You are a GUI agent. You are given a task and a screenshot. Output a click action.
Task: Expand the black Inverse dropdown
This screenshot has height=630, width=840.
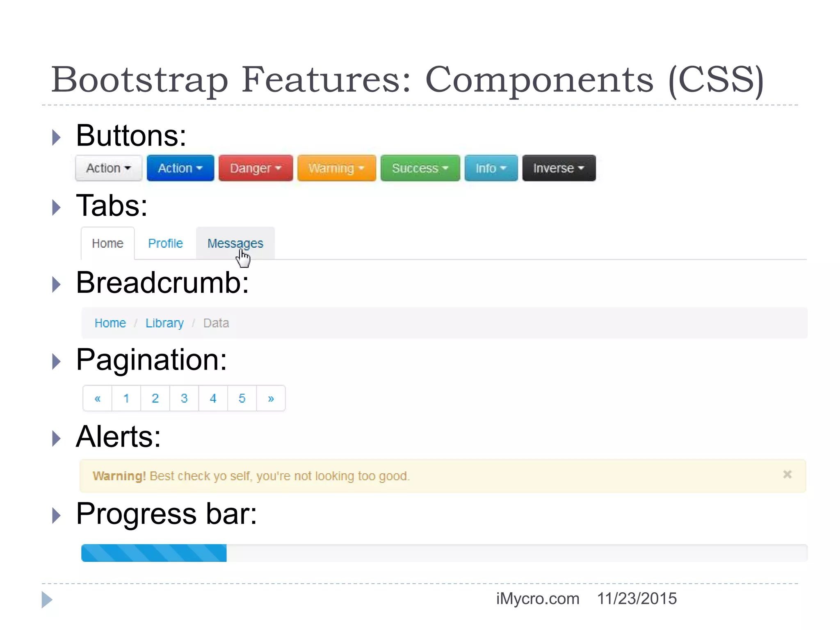click(x=559, y=168)
